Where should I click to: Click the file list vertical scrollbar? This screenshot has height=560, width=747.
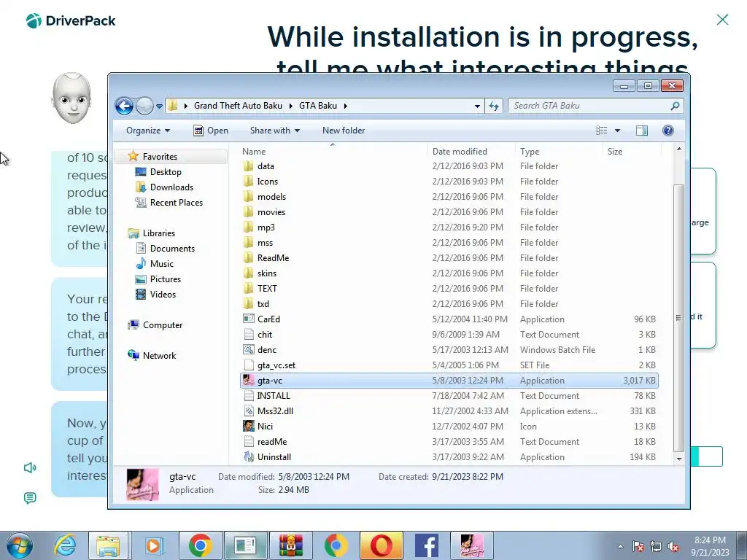pyautogui.click(x=679, y=318)
